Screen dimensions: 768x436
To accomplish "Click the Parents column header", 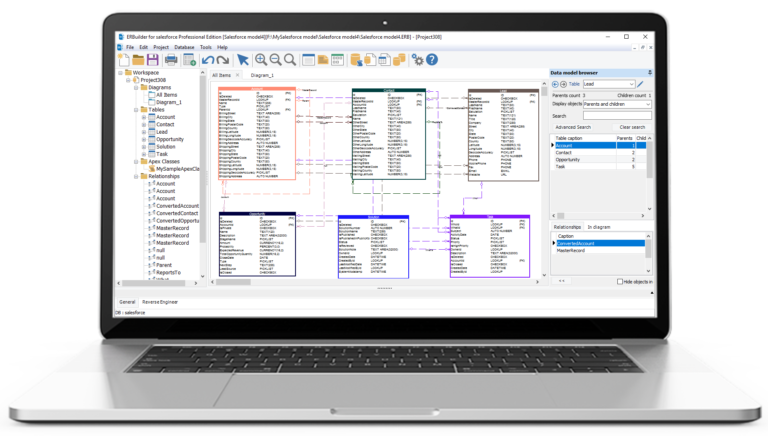I will click(x=624, y=139).
